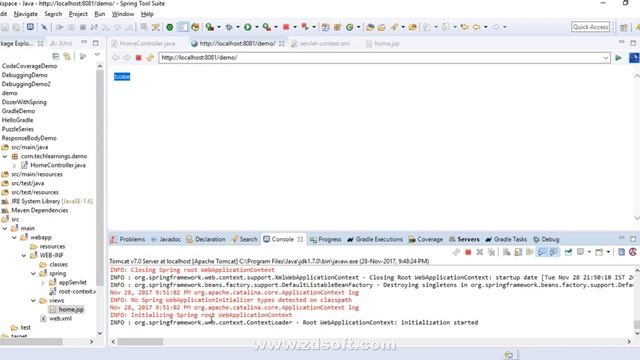640x360 pixels.
Task: Toggle Word Wrap in Console toolbar
Action: click(x=530, y=252)
